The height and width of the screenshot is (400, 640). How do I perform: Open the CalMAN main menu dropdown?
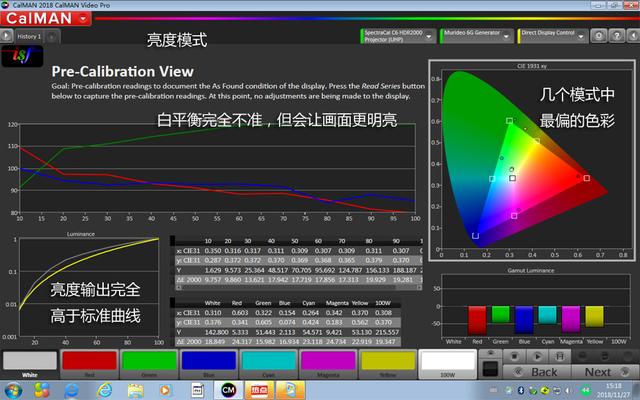(x=83, y=18)
